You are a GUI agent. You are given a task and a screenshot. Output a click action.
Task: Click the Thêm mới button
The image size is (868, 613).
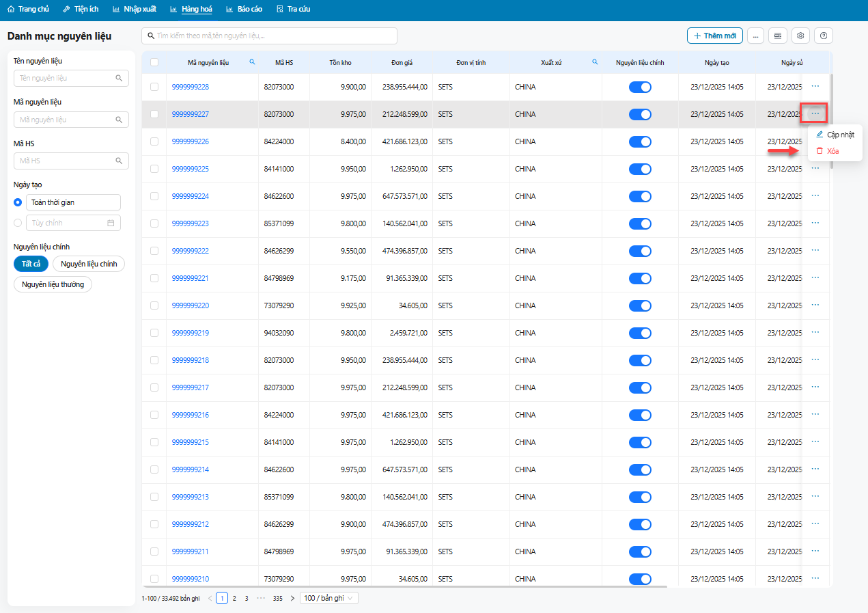(x=714, y=36)
